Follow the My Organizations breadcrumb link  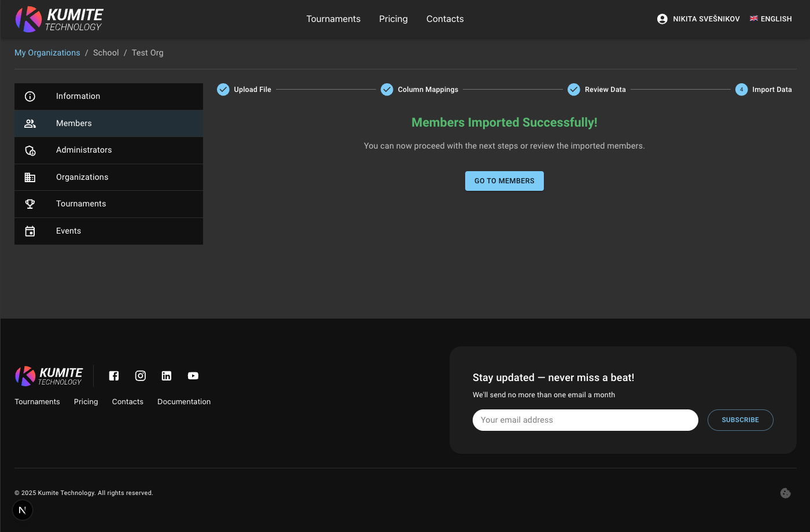point(47,53)
